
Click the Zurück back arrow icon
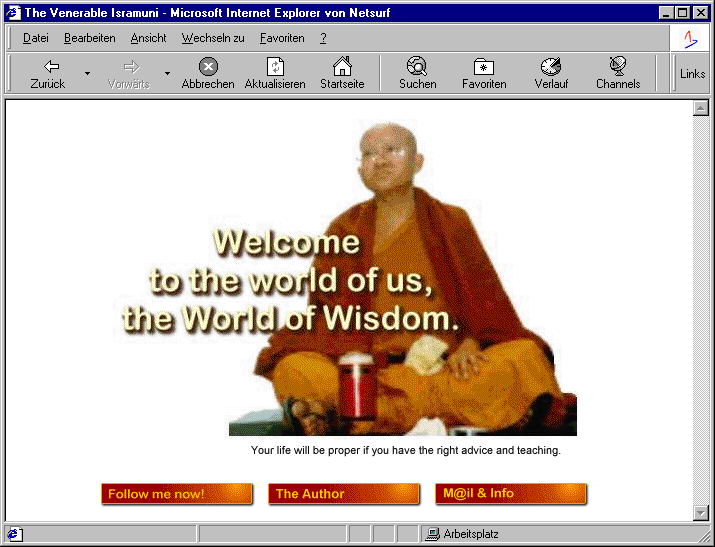pyautogui.click(x=47, y=67)
